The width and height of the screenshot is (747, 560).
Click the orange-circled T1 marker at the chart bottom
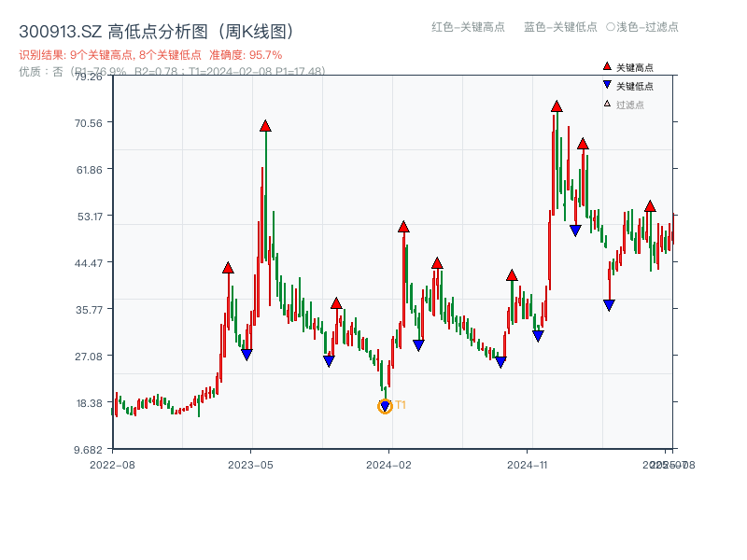[386, 405]
